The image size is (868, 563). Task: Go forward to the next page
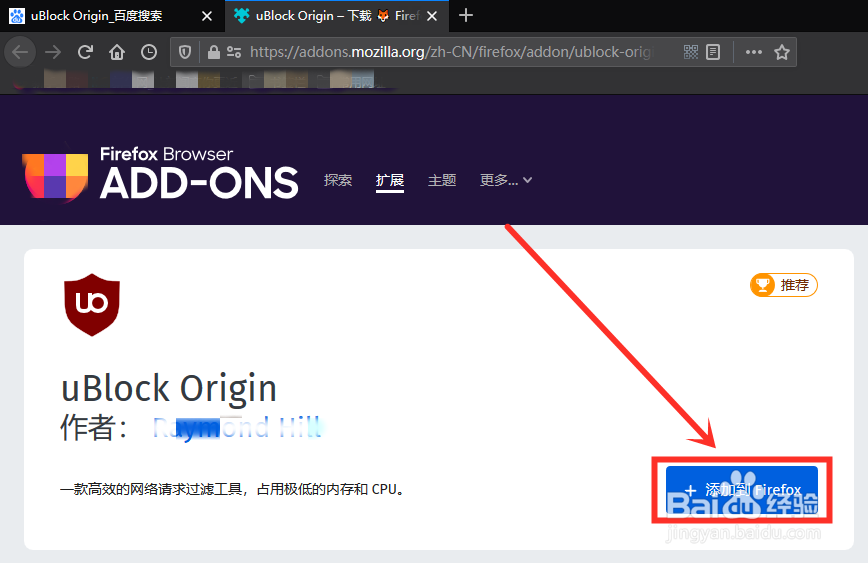53,53
